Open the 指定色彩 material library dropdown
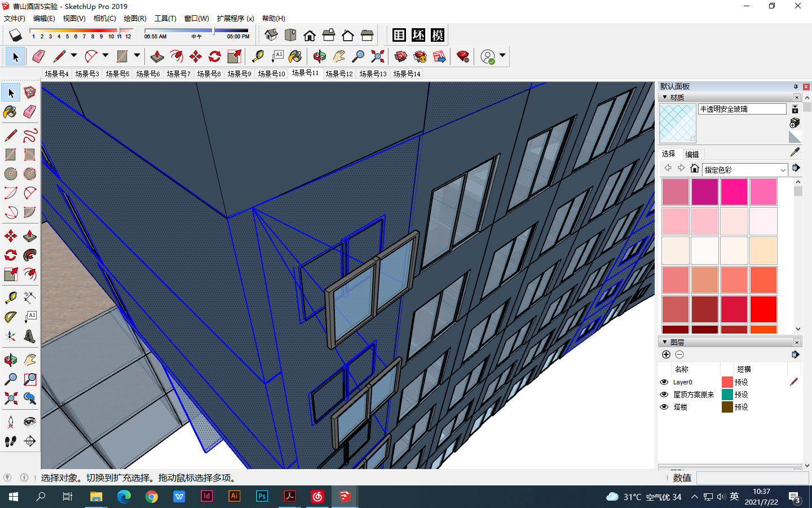 [783, 170]
